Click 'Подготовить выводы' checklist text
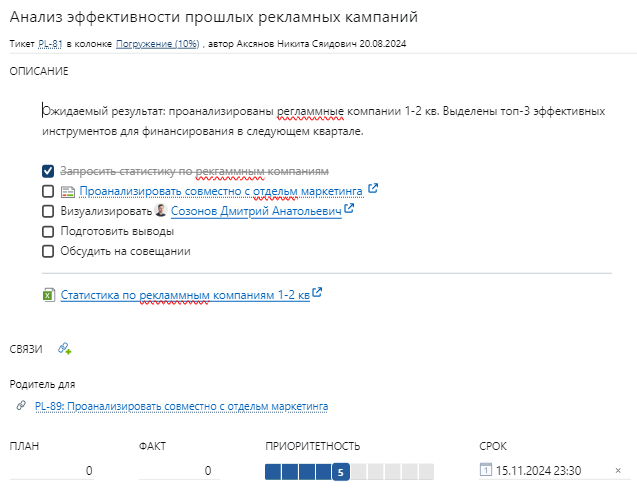 (x=117, y=231)
